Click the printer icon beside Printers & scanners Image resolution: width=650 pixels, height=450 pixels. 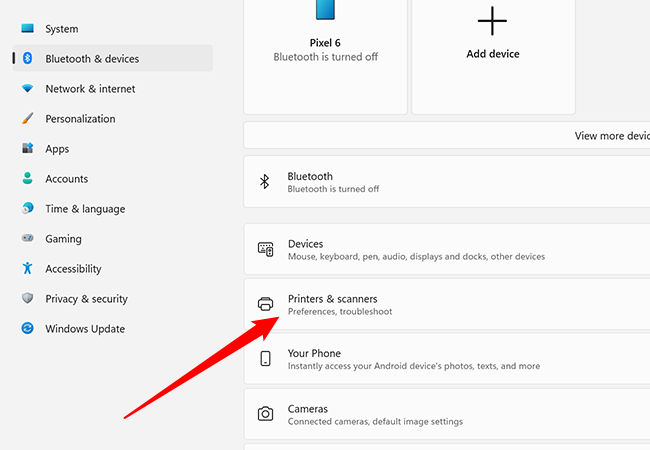[266, 305]
